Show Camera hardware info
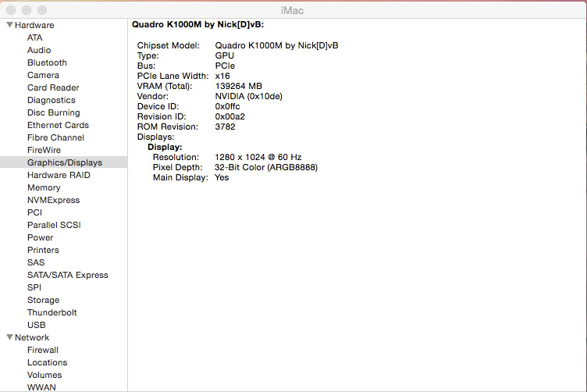 point(43,75)
